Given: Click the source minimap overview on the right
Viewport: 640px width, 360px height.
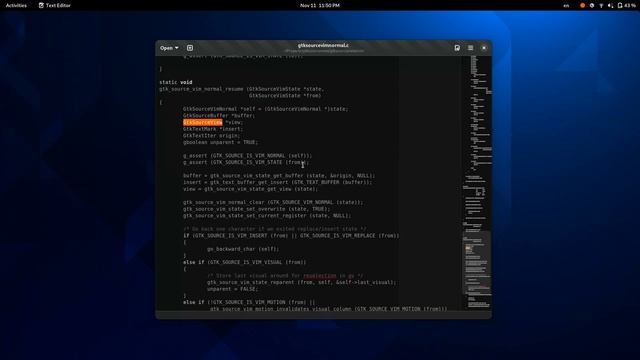Looking at the screenshot, I should point(477,182).
